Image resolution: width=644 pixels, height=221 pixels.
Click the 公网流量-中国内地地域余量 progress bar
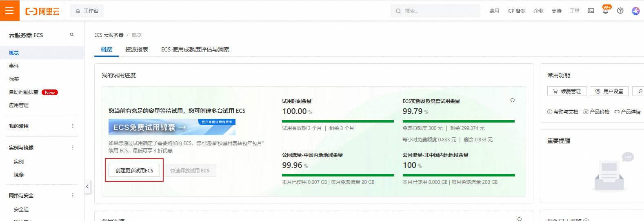[x=338, y=175]
